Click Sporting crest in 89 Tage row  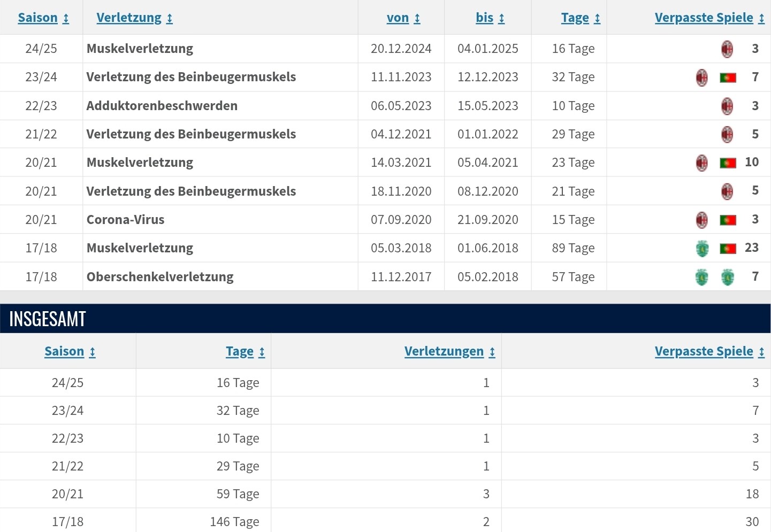(x=702, y=248)
